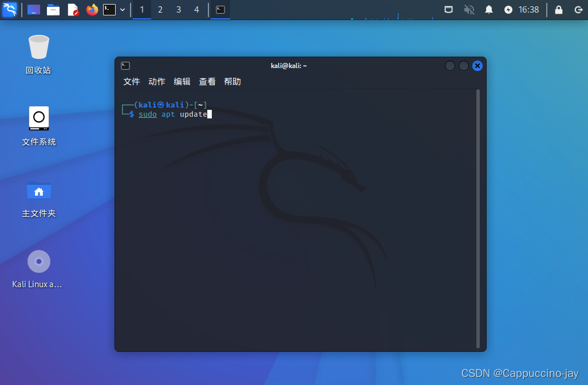Switch to workspace 3
The height and width of the screenshot is (385, 588).
point(179,10)
